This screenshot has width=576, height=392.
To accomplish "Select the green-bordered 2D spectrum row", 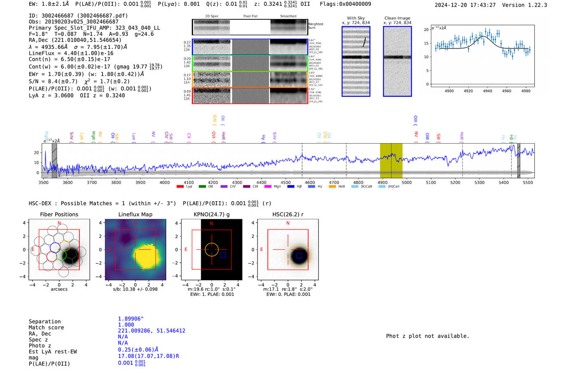I will coord(250,63).
